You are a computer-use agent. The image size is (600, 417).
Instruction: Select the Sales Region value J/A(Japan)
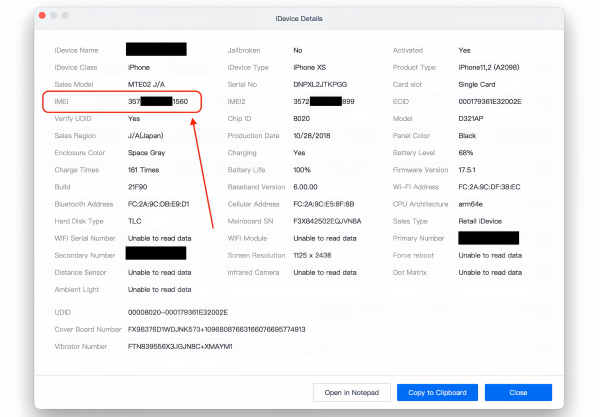145,136
